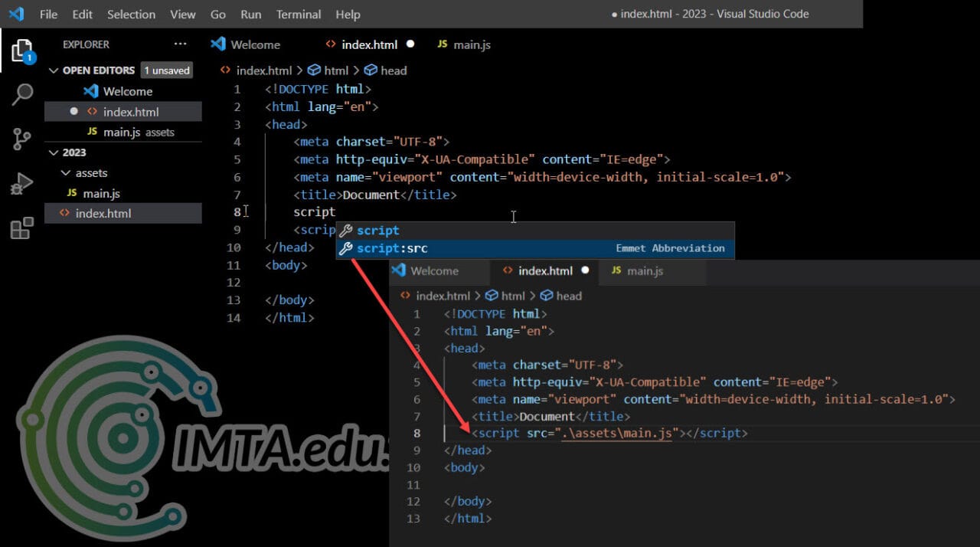This screenshot has height=547, width=980.
Task: Click the head breadcrumb item
Action: pos(393,70)
